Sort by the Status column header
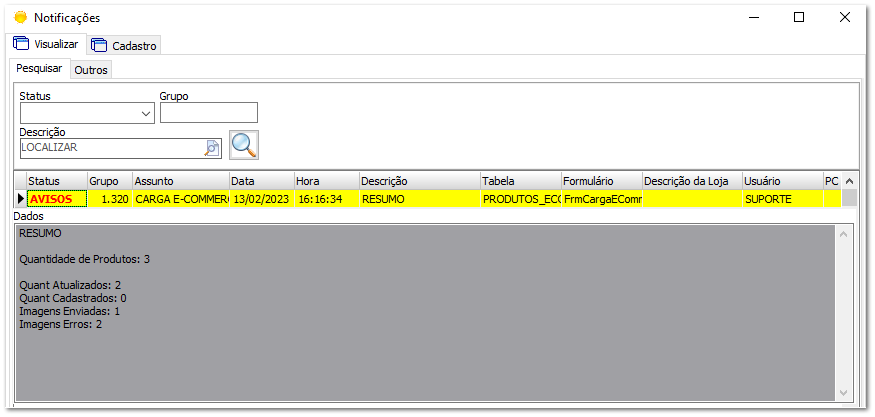This screenshot has width=875, height=417. point(56,181)
